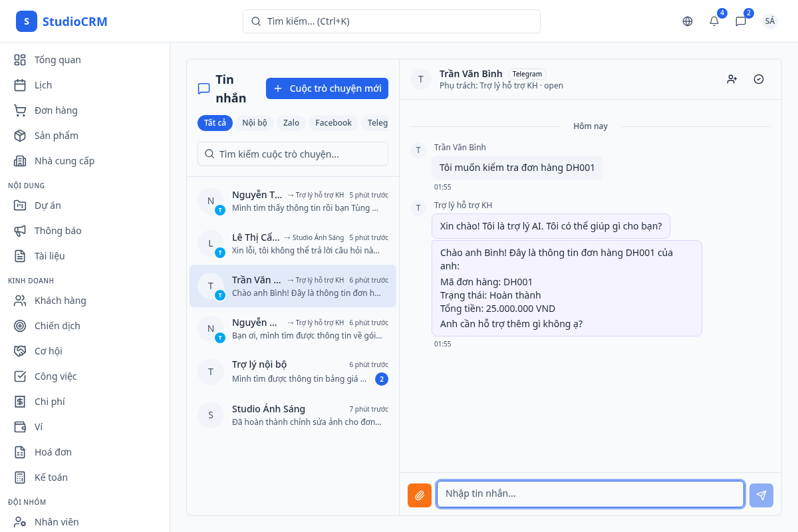The image size is (798, 532).
Task: Click the Cuộc trò chuyện mới button
Action: 327,88
